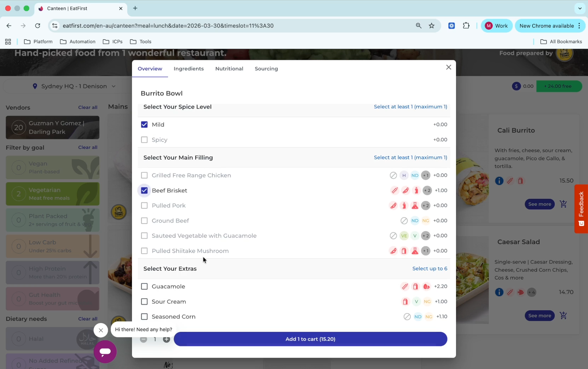This screenshot has height=369, width=588.
Task: Select the Overview tab
Action: point(150,69)
